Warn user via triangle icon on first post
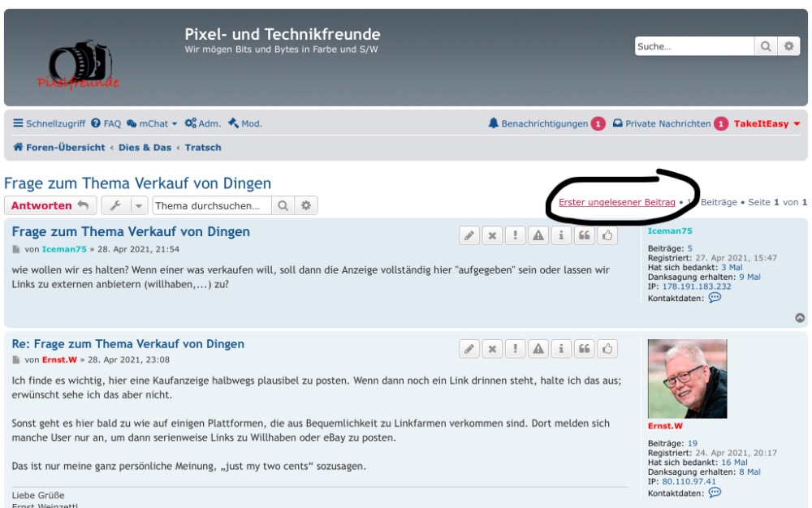Screen dimensions: 812x508 pos(537,235)
